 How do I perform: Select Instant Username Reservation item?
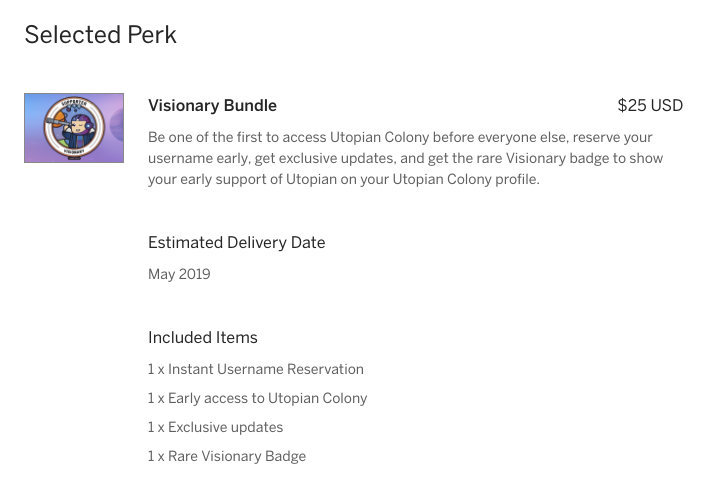pyautogui.click(x=256, y=369)
